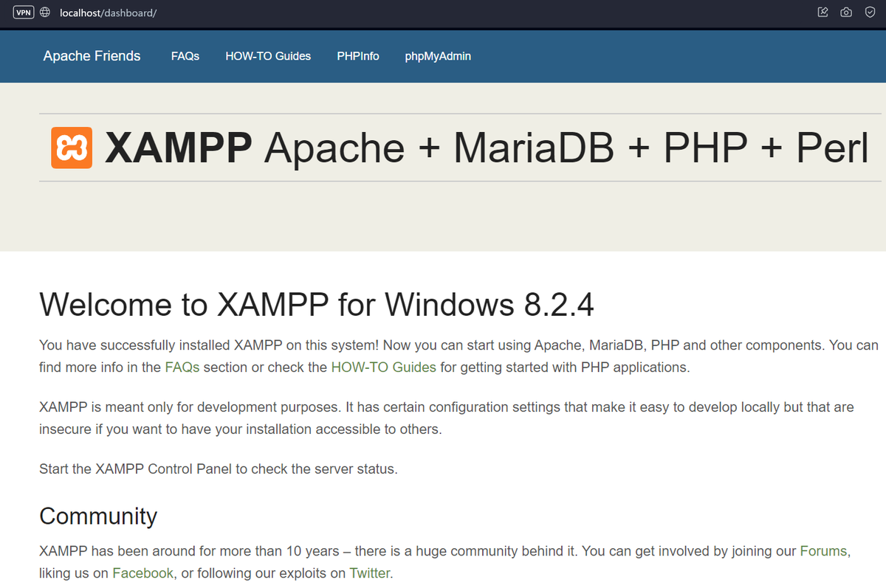
Task: Open the FAQs navigation item
Action: (x=185, y=56)
